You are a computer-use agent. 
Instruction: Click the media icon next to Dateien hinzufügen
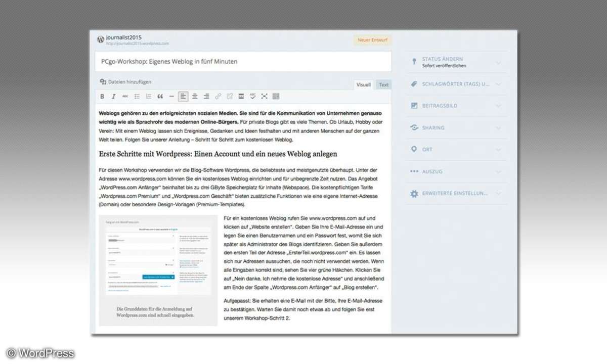[x=103, y=81]
